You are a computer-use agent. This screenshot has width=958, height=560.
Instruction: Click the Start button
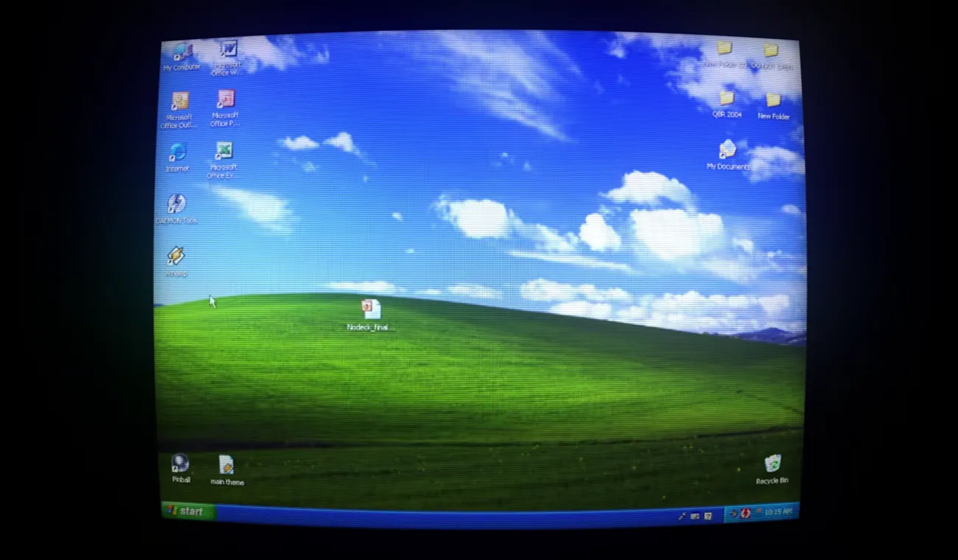point(188,511)
